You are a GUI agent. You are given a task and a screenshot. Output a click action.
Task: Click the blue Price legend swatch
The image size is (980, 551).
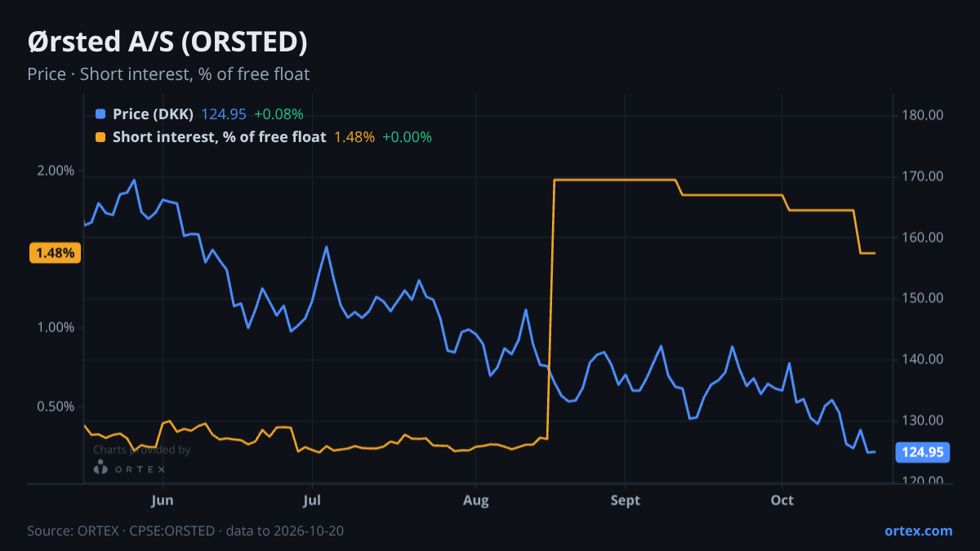click(x=100, y=114)
